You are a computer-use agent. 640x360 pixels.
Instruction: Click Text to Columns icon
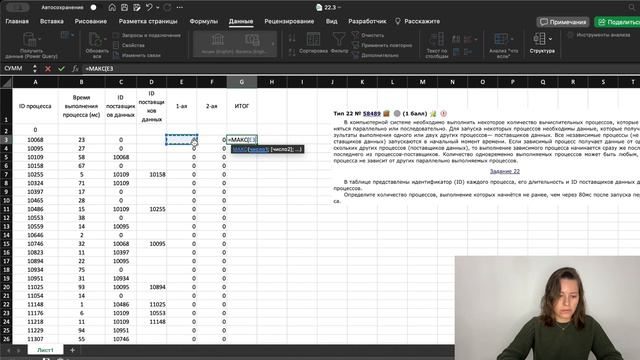[x=436, y=40]
